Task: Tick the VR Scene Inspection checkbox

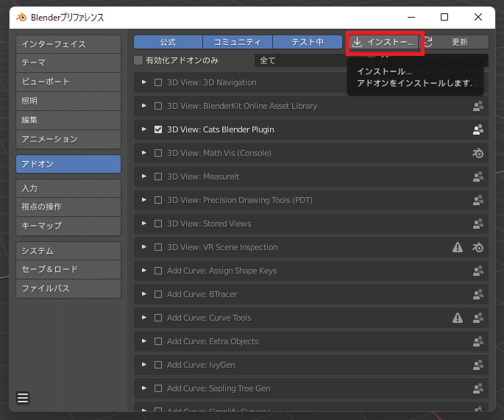Action: 157,247
